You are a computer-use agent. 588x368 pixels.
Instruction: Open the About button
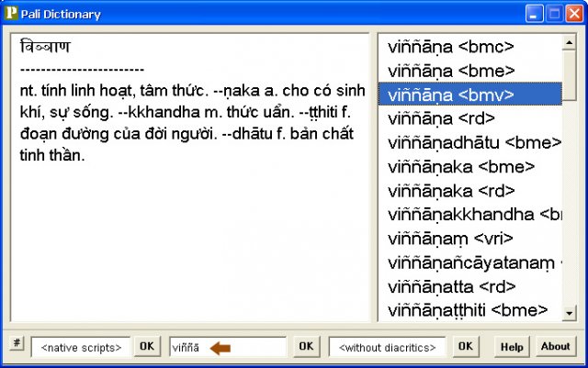pos(555,347)
